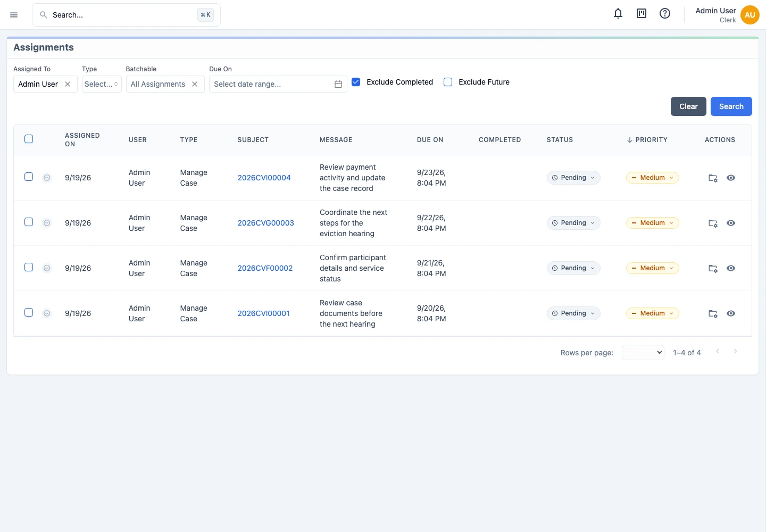Sort table by Due On column header

point(430,140)
